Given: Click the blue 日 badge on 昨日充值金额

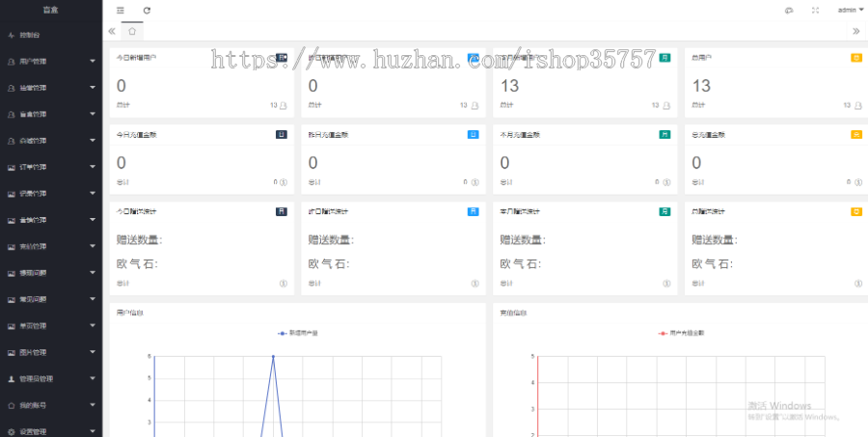Looking at the screenshot, I should pos(474,135).
